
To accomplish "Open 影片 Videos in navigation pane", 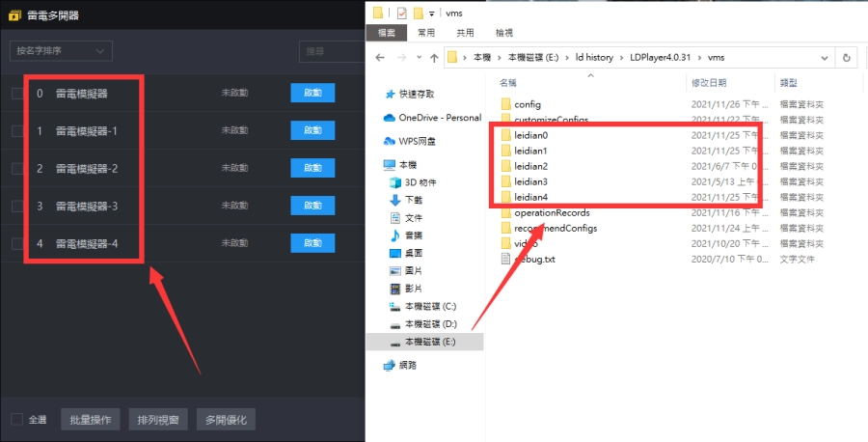I will 407,289.
